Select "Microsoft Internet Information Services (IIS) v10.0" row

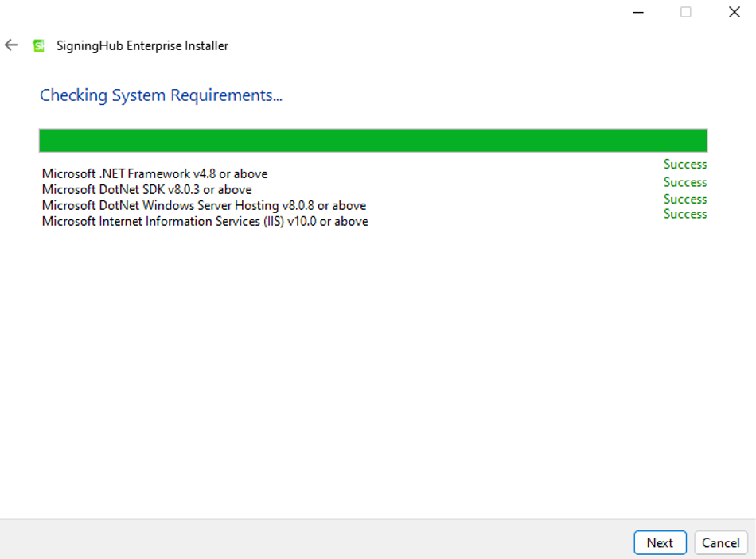click(205, 221)
